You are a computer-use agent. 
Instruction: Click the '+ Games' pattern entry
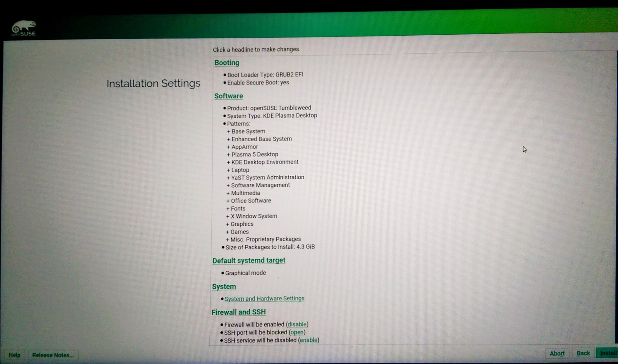click(237, 232)
